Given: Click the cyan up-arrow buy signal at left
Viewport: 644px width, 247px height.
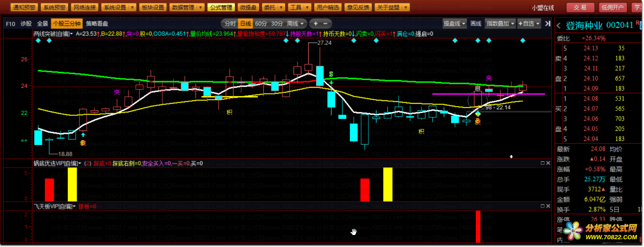Looking at the screenshot, I should (x=83, y=135).
